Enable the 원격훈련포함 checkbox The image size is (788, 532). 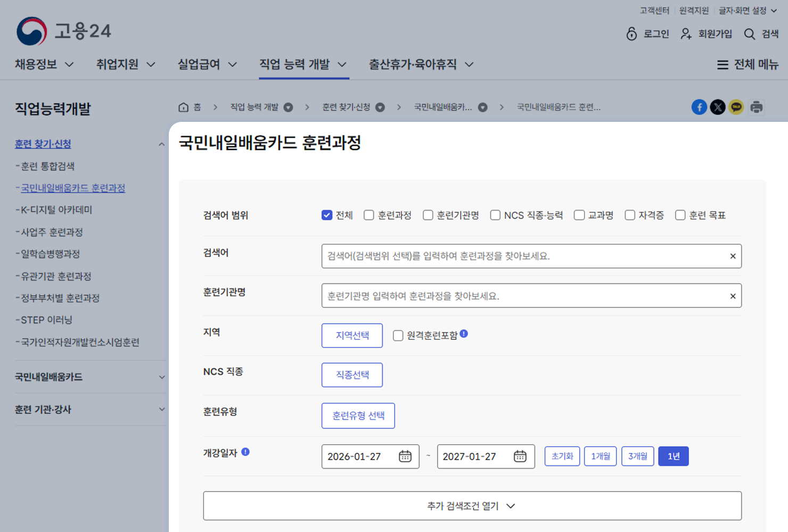pyautogui.click(x=398, y=335)
